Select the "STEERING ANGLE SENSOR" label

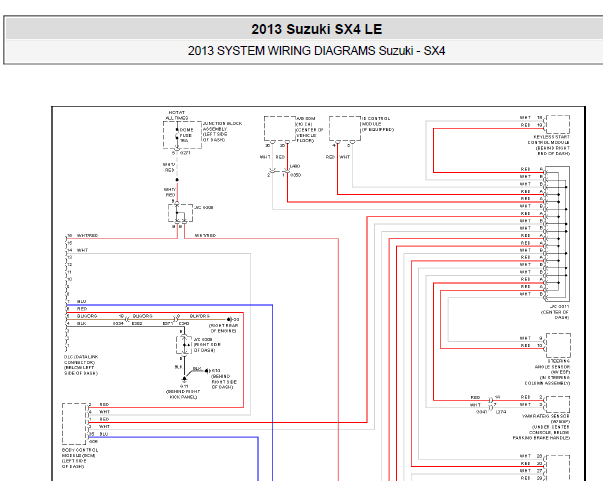tap(553, 364)
